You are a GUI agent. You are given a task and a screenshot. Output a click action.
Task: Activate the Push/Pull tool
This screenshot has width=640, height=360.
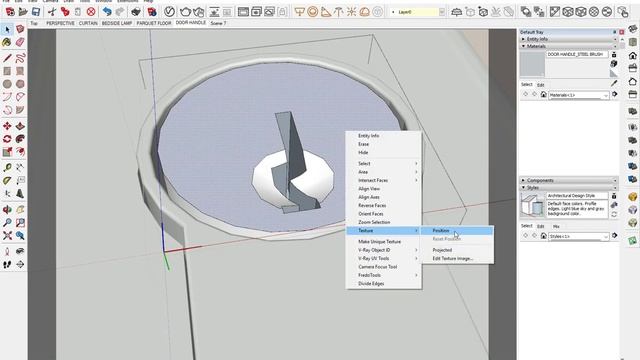pos(20,126)
